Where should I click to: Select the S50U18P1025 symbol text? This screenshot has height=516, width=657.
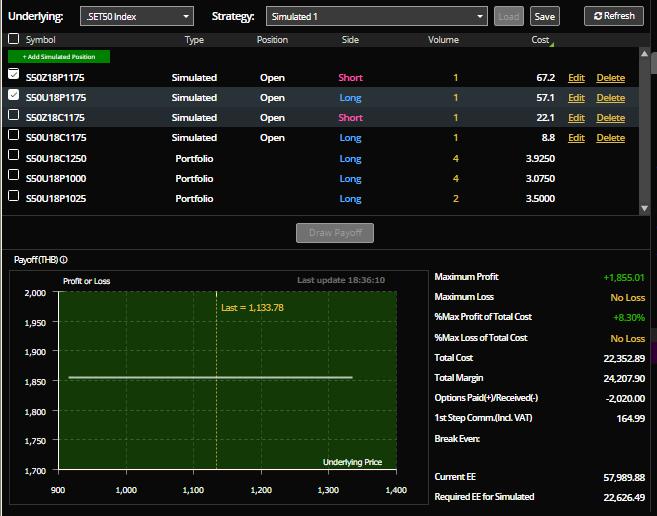pyautogui.click(x=56, y=199)
